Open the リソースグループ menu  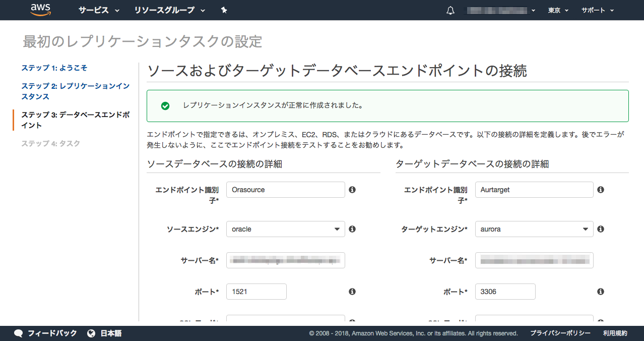(x=169, y=10)
